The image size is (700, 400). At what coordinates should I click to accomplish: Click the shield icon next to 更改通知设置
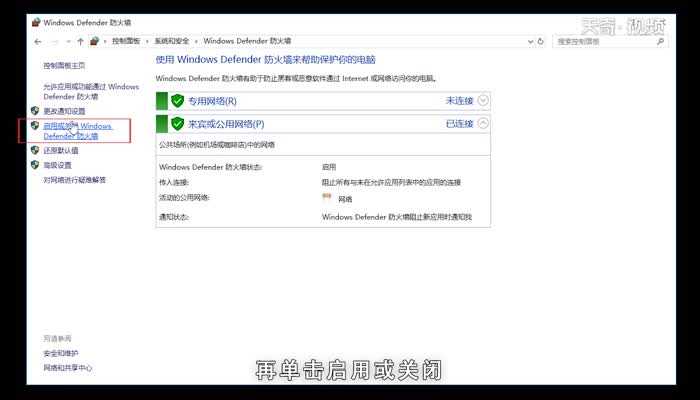point(35,111)
